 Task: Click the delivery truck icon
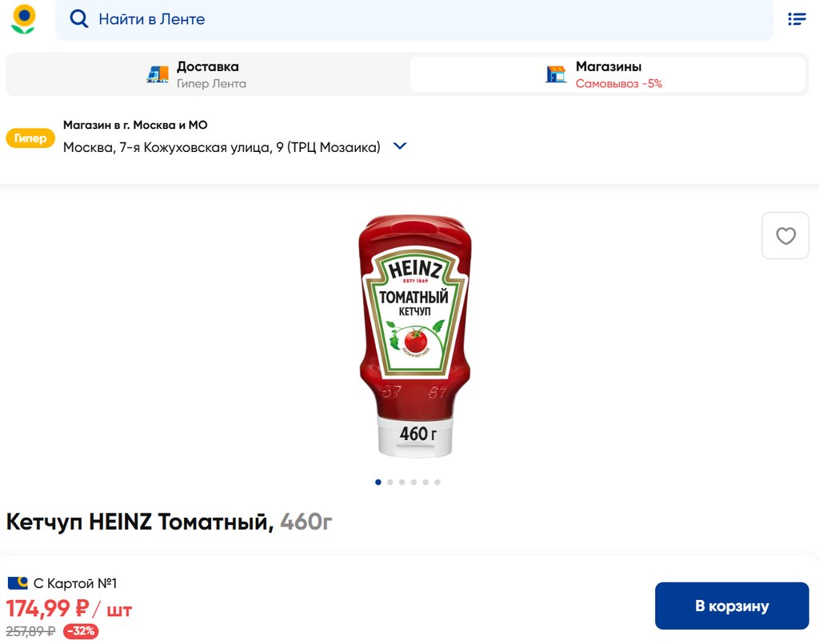point(158,74)
